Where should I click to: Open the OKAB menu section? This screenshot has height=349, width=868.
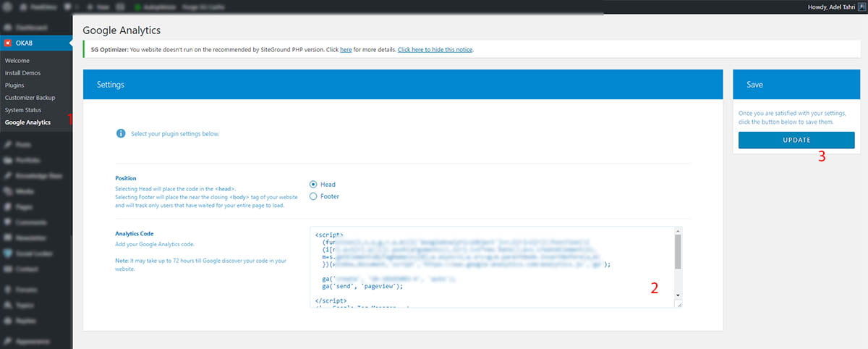tap(36, 44)
